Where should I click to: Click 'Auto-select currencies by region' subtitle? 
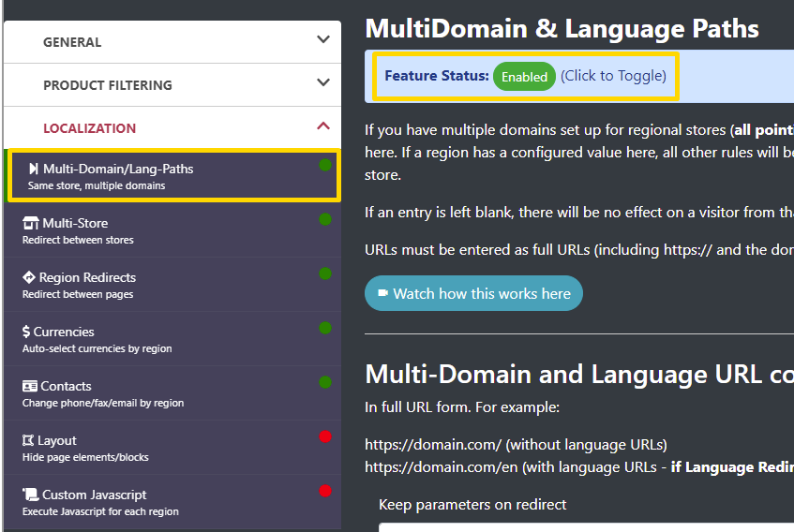click(97, 348)
